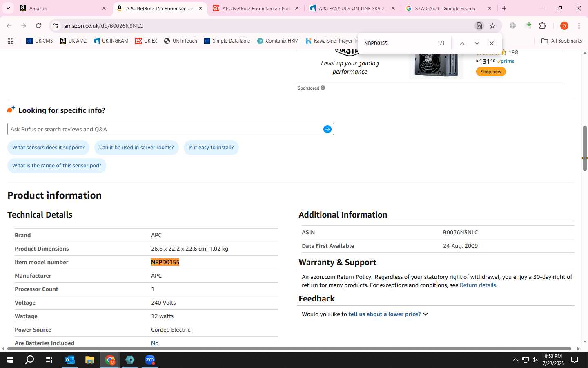Click the Google Lens search icon in address bar
The image size is (588, 368).
[479, 26]
